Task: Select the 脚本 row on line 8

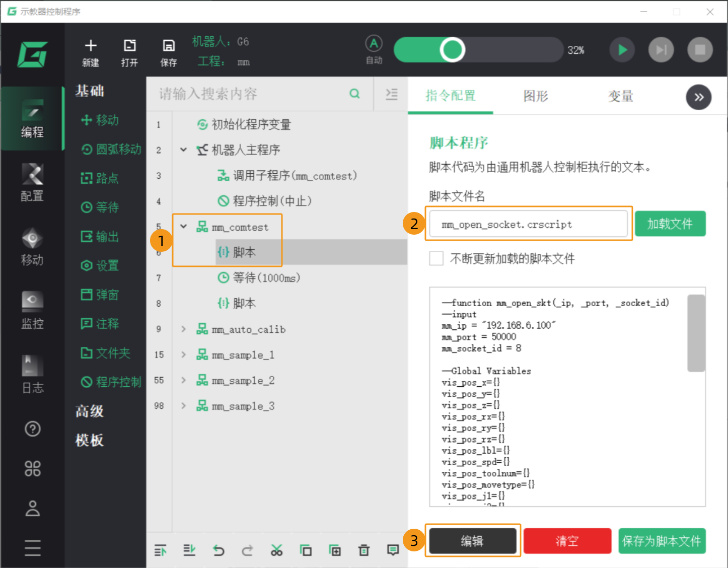Action: pyautogui.click(x=237, y=303)
